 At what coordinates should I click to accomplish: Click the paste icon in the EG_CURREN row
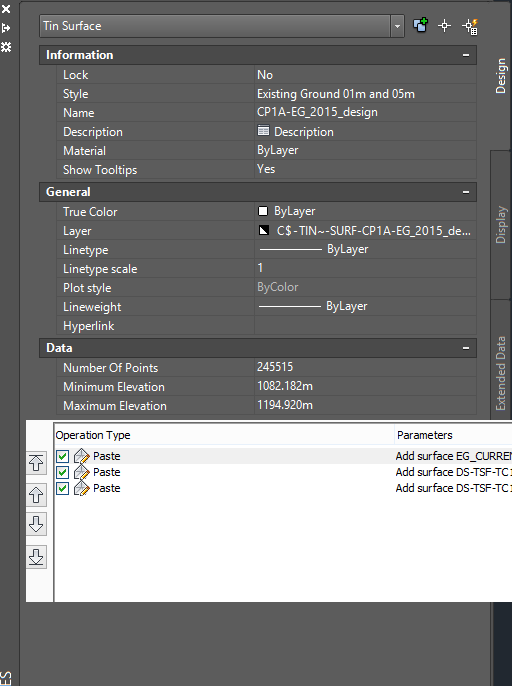pos(82,456)
